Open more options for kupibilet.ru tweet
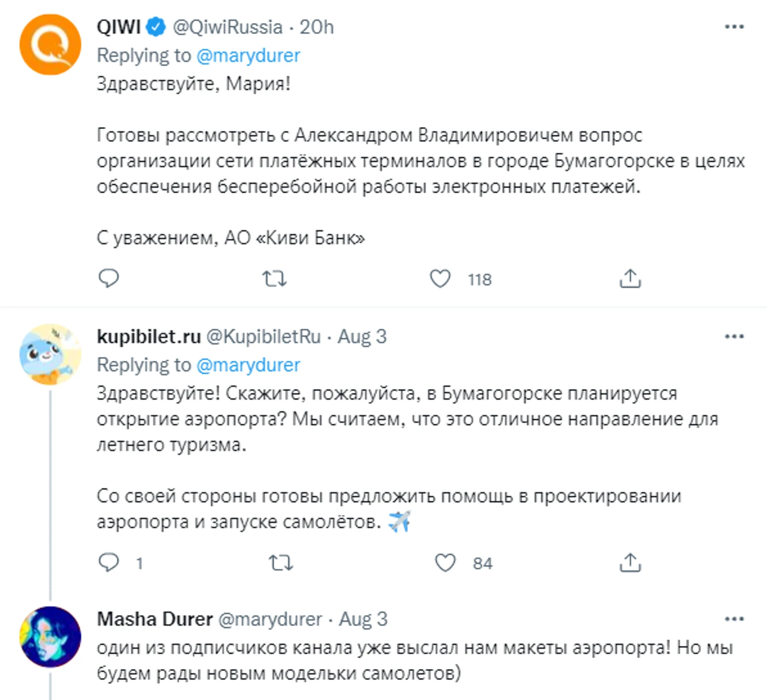The height and width of the screenshot is (700, 767). (734, 336)
